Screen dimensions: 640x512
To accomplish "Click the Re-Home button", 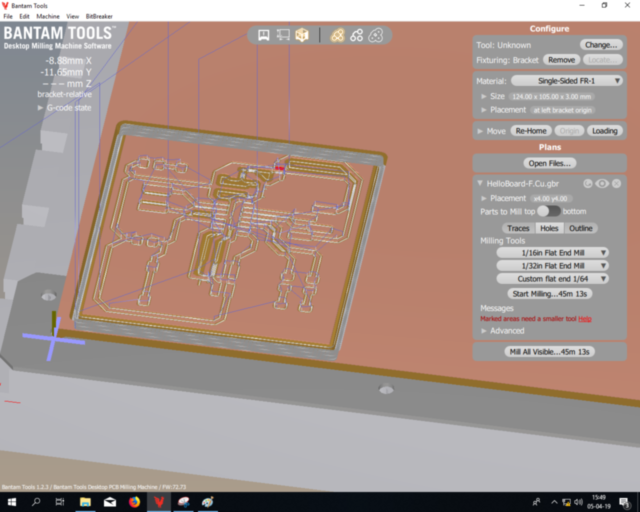I will 531,131.
